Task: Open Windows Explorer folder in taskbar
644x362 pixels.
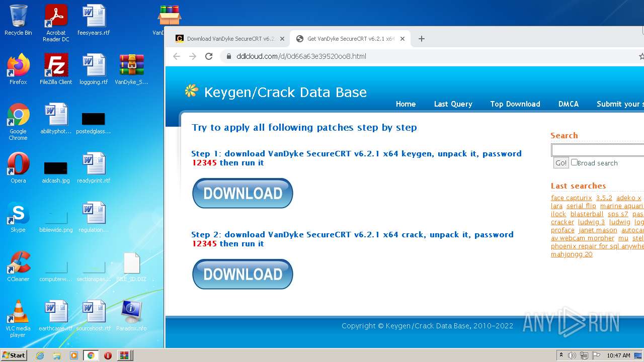Action: (57, 355)
